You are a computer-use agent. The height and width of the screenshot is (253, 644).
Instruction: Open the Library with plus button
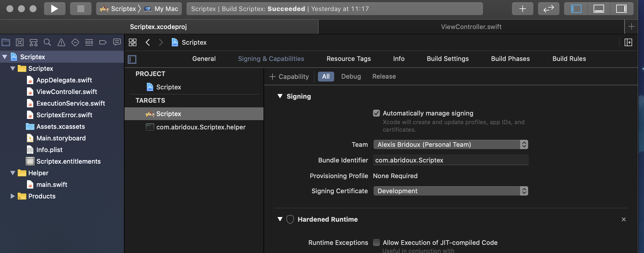[522, 9]
